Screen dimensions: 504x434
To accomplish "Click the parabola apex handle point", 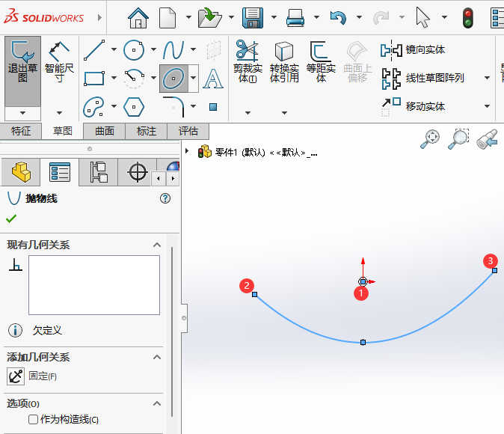I will click(x=363, y=342).
